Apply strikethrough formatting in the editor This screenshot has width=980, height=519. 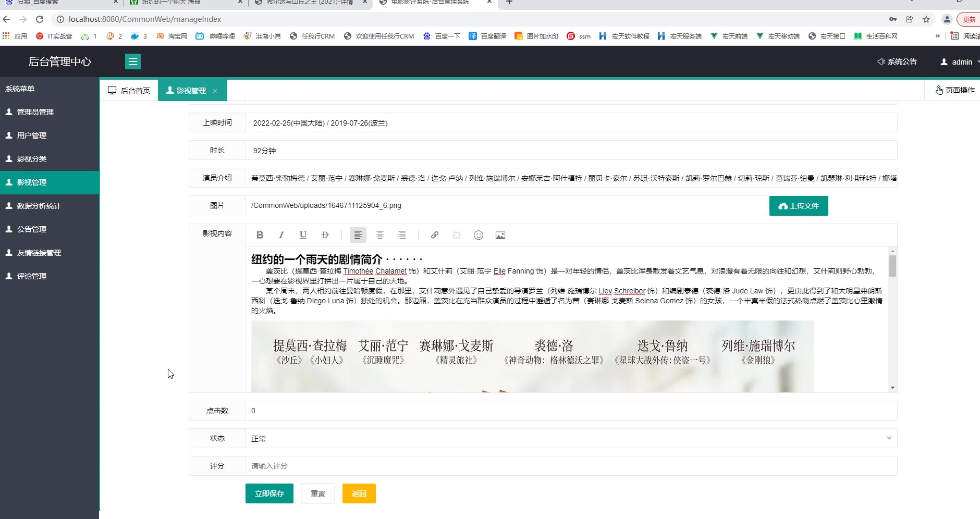click(x=325, y=235)
